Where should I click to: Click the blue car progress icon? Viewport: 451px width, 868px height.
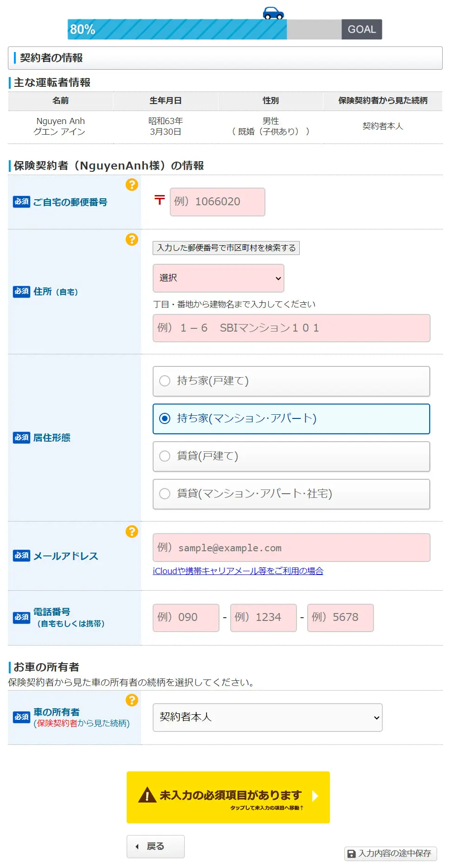coord(273,13)
